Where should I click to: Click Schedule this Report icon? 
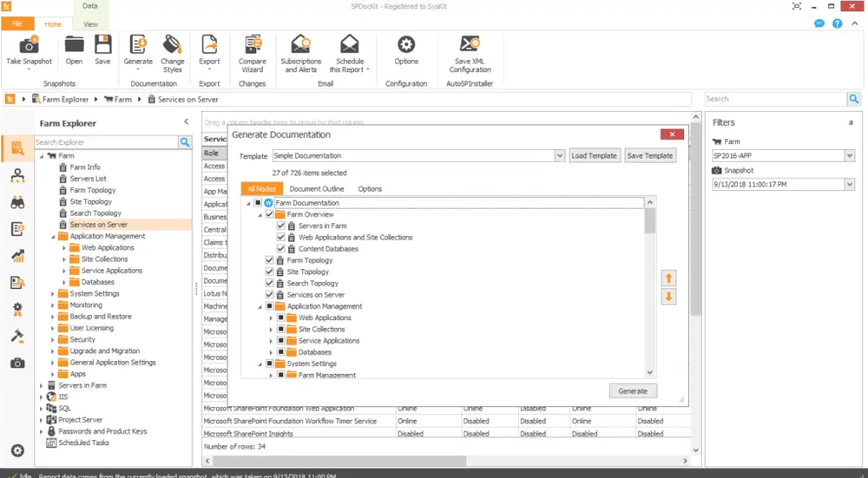[x=349, y=45]
